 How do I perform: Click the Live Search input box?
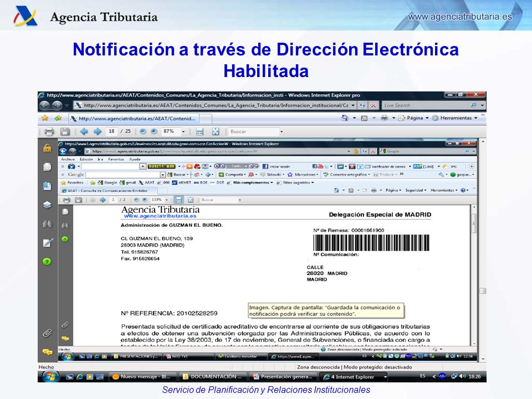tap(426, 105)
